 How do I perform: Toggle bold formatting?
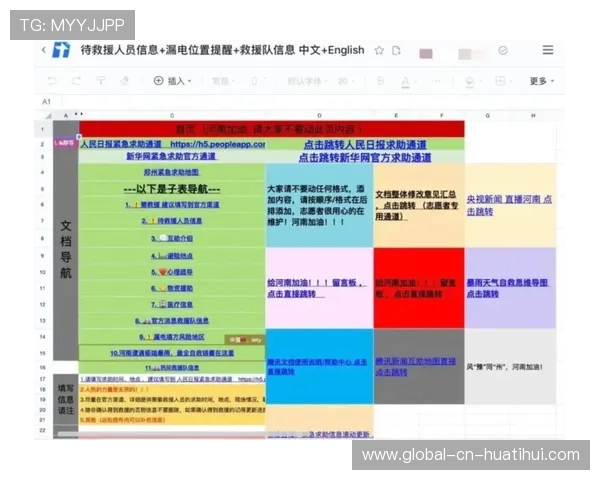pos(380,81)
